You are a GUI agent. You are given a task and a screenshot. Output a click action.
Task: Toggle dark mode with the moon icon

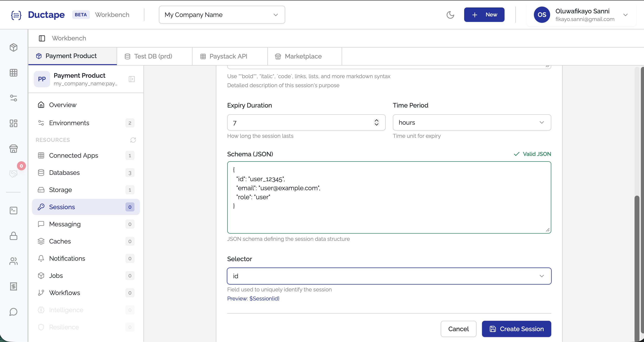[450, 14]
